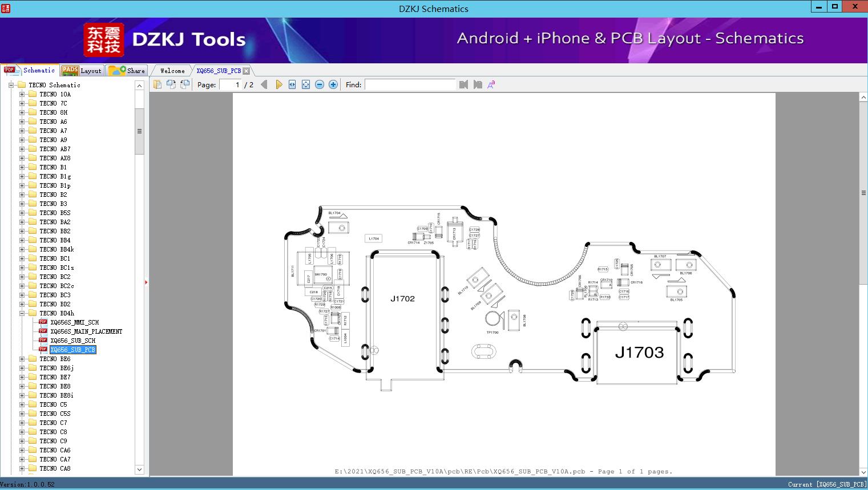Close the XQ656_SUB_PCB tab
This screenshot has width=868, height=490.
[x=246, y=71]
